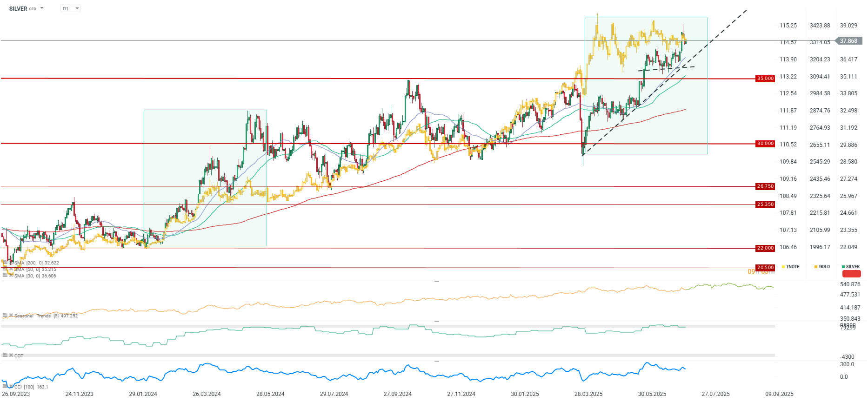Click the red button under SILVER legend

852,274
